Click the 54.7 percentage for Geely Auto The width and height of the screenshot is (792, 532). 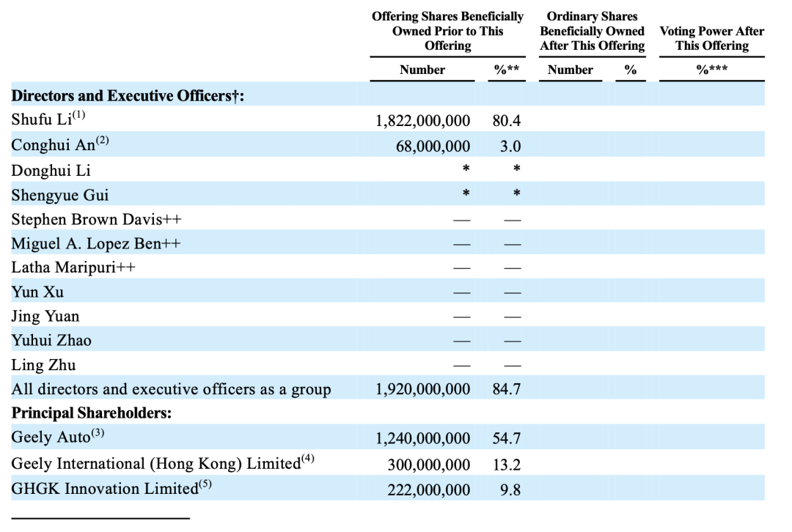point(506,438)
